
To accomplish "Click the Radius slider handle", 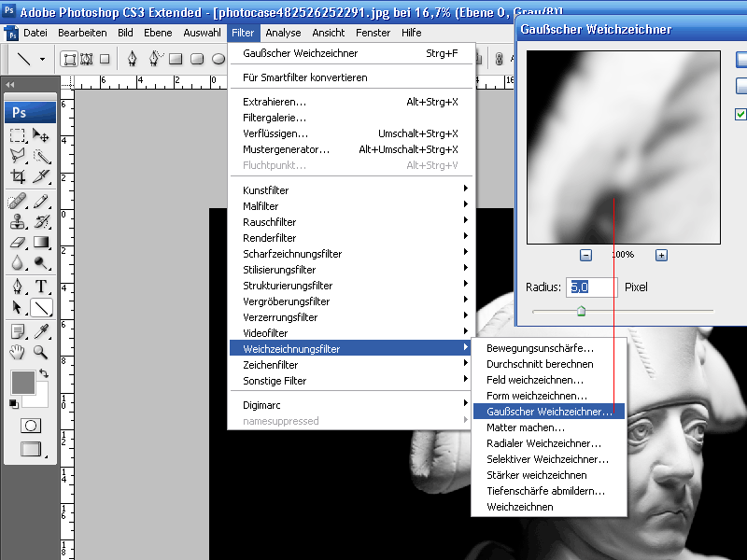I will (x=581, y=312).
